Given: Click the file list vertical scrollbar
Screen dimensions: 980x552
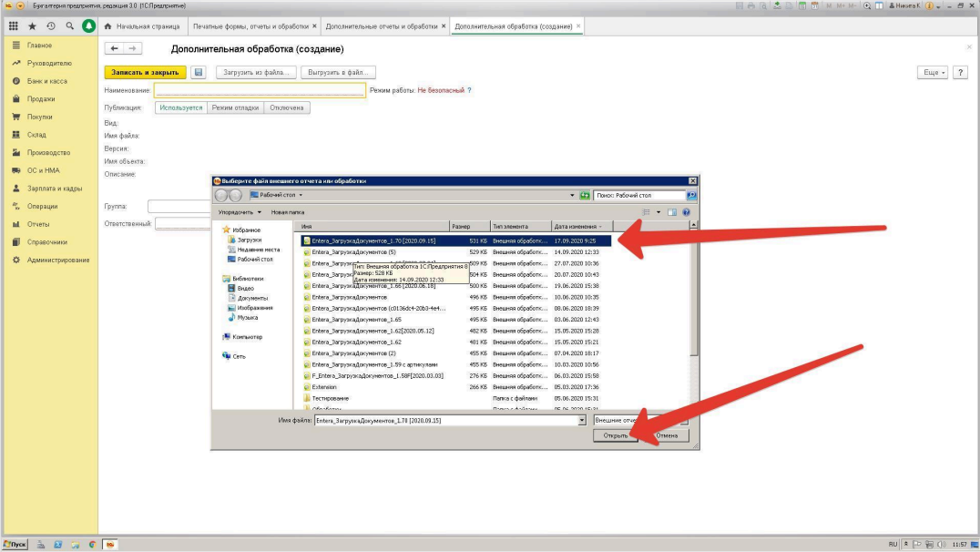Looking at the screenshot, I should click(694, 314).
